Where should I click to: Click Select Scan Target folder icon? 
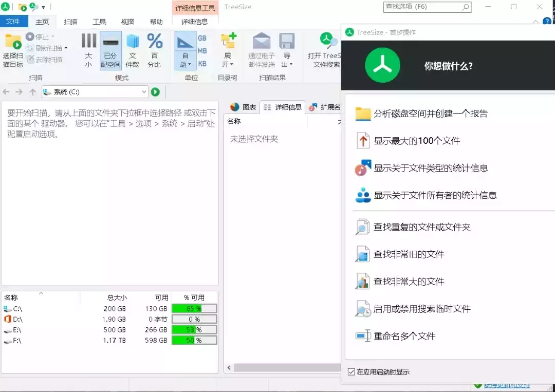[13, 43]
